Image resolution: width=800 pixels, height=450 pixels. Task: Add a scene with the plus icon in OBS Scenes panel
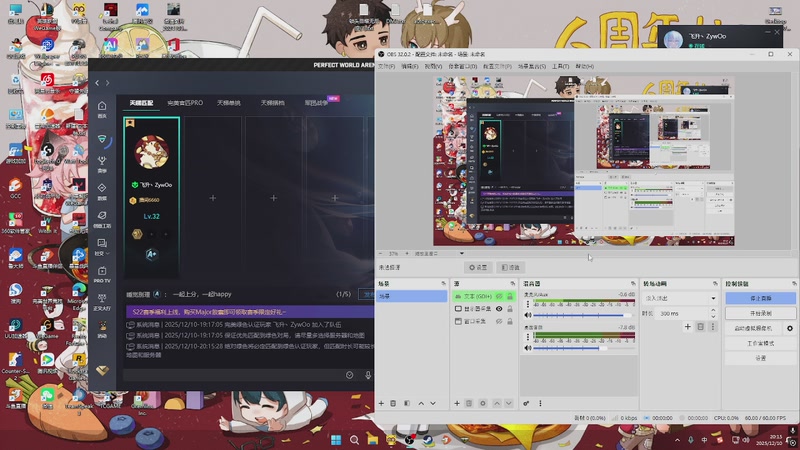pyautogui.click(x=381, y=403)
